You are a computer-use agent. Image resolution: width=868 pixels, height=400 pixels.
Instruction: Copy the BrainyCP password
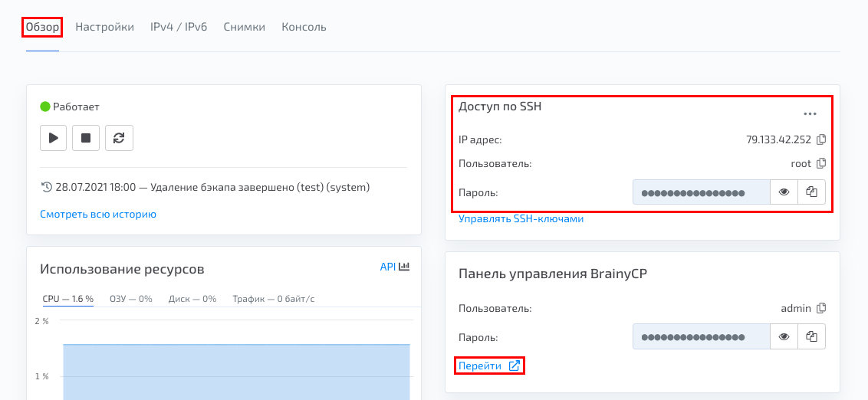[x=811, y=336]
